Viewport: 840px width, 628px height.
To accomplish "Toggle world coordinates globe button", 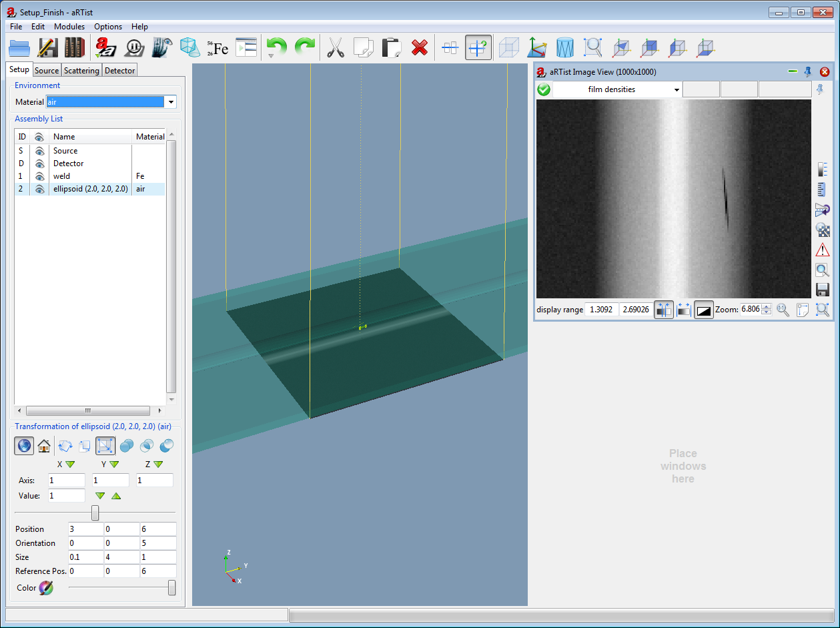I will click(x=25, y=446).
